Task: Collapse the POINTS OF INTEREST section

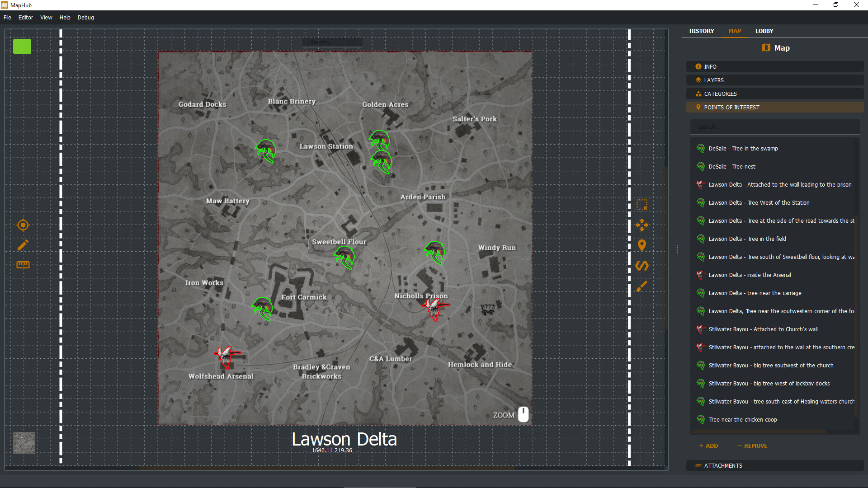Action: [x=774, y=107]
